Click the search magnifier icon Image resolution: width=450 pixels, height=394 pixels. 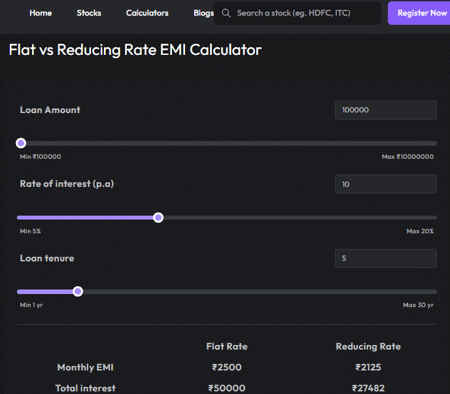tap(226, 13)
